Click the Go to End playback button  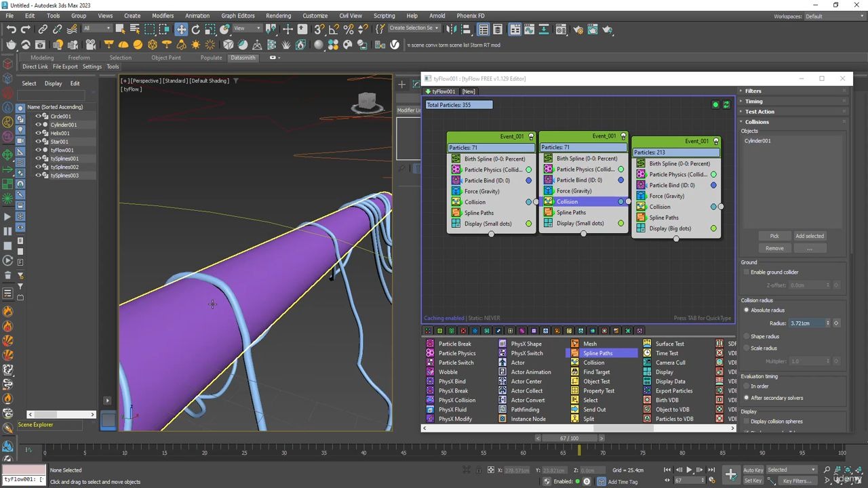coord(711,470)
